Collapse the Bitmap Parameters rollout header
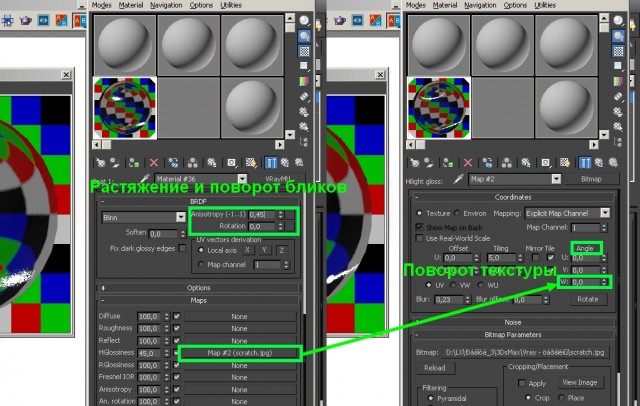Viewport: 640px width, 406px height. tap(513, 335)
